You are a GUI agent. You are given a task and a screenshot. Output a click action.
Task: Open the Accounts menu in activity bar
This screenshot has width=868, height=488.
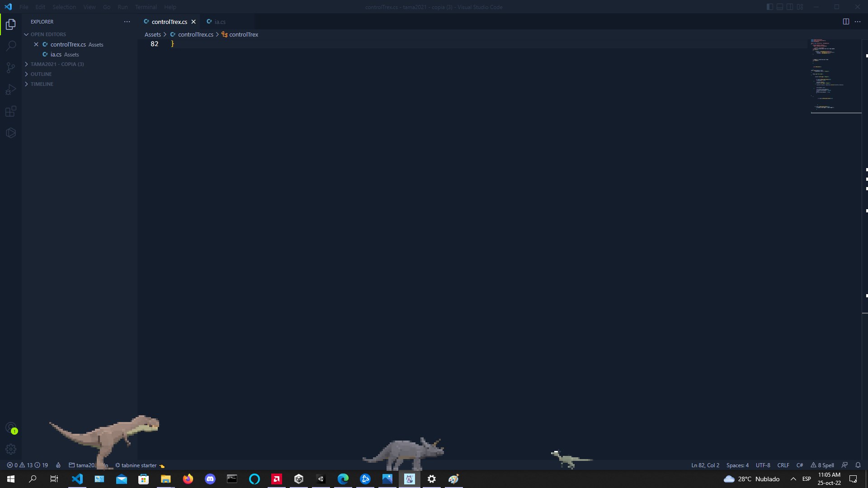pyautogui.click(x=11, y=427)
